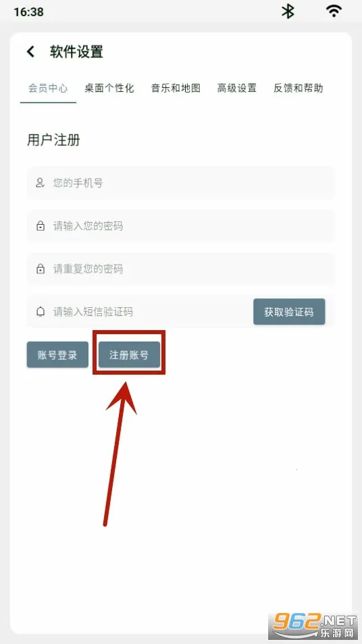Viewport: 362px width, 644px height.
Task: Focus the 您的手机号 input field
Action: point(181,183)
